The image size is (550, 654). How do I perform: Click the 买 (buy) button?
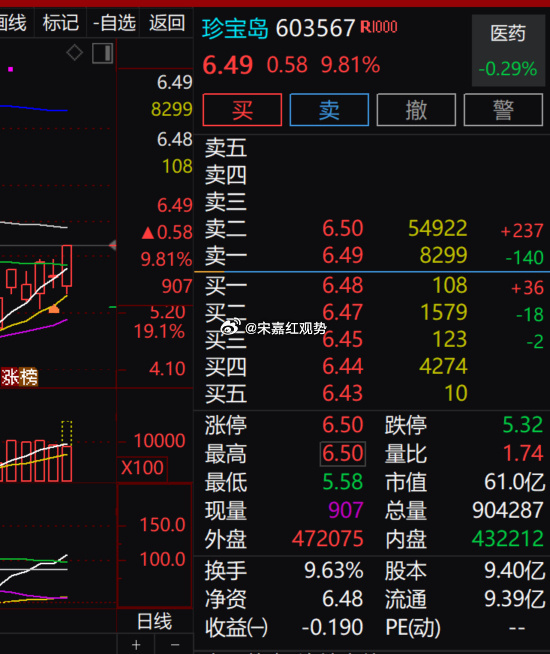point(242,110)
